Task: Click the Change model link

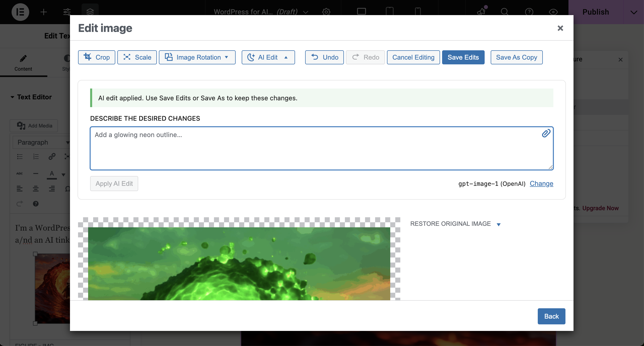Action: [x=541, y=184]
